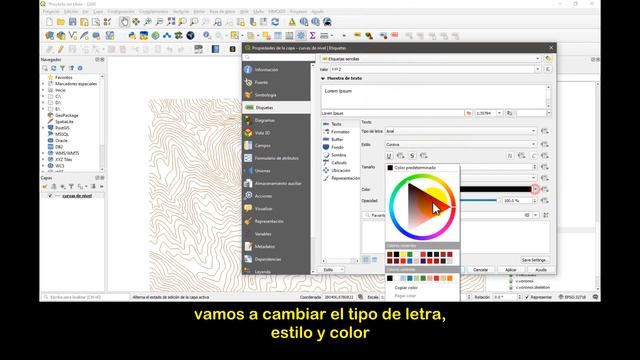
Task: Select the Fondo label settings tab
Action: 340,147
